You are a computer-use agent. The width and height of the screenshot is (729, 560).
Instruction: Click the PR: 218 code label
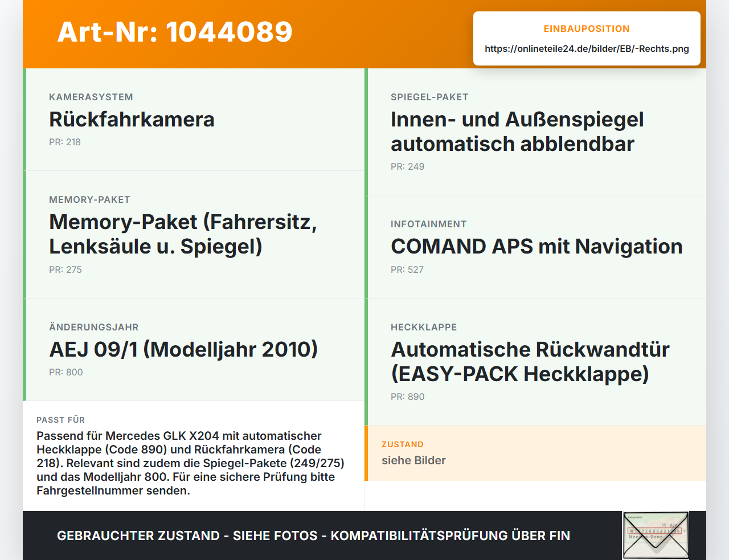65,142
